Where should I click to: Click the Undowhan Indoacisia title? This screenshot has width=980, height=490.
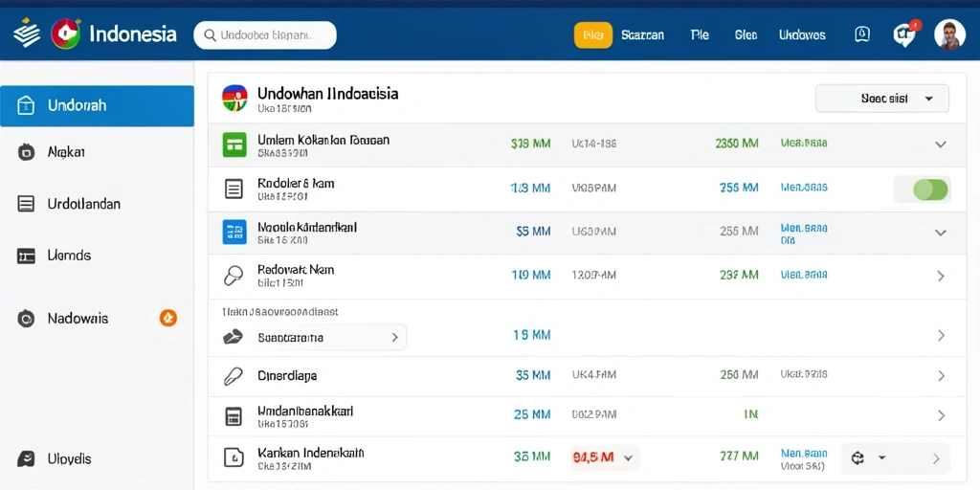(x=327, y=94)
